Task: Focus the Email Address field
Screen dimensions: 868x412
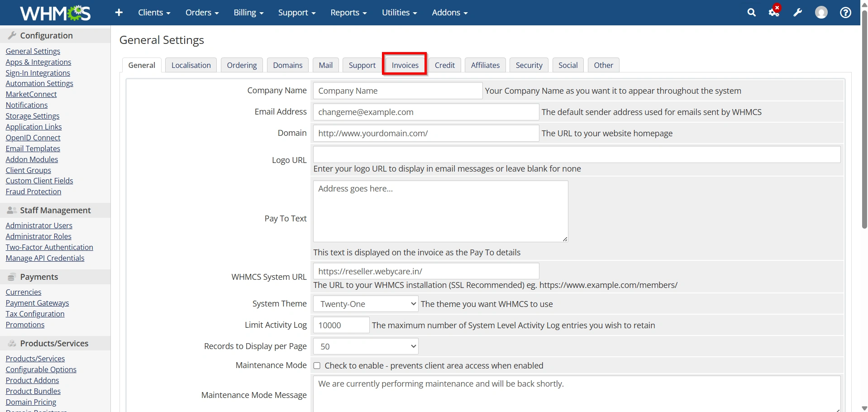Action: [x=426, y=112]
